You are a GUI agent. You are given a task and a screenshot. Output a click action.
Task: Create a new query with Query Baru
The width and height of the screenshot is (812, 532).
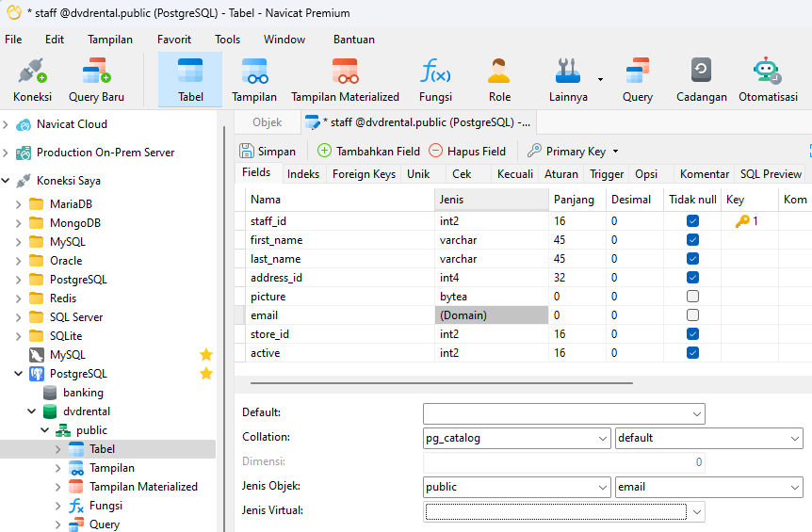96,80
